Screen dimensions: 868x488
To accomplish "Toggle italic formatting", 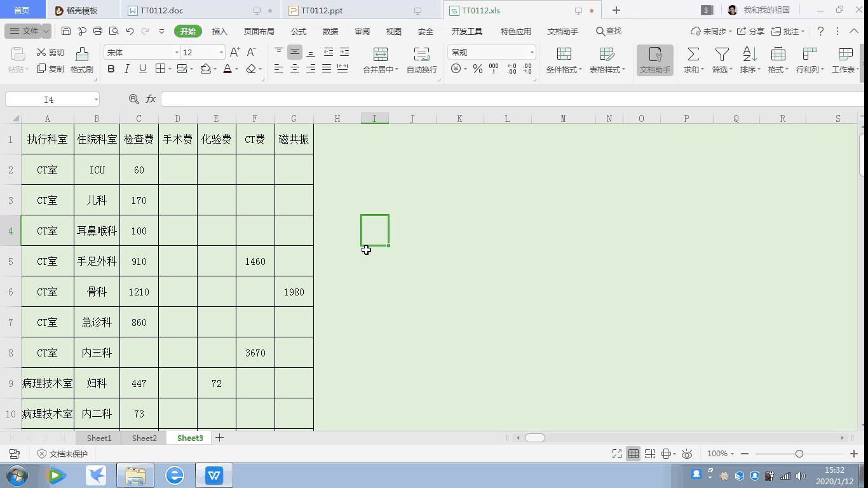I will [x=127, y=69].
